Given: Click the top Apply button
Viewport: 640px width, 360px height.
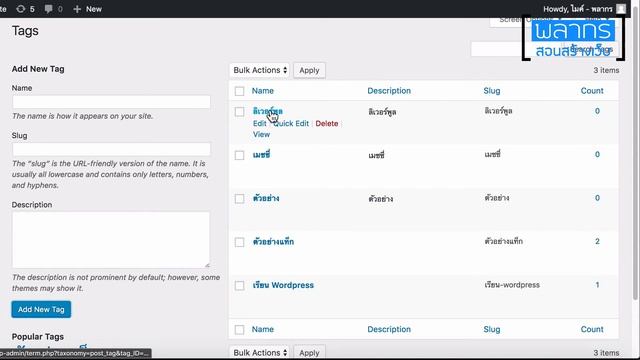Looking at the screenshot, I should [x=309, y=70].
